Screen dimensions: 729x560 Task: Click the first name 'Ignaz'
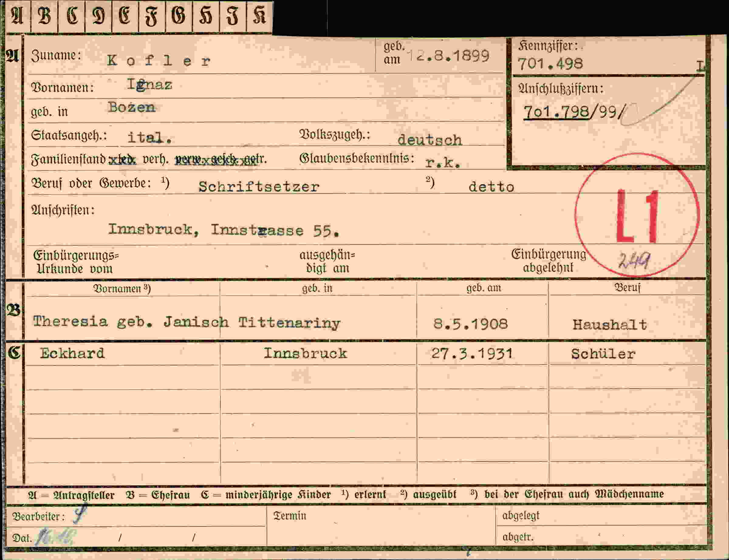[x=149, y=85]
